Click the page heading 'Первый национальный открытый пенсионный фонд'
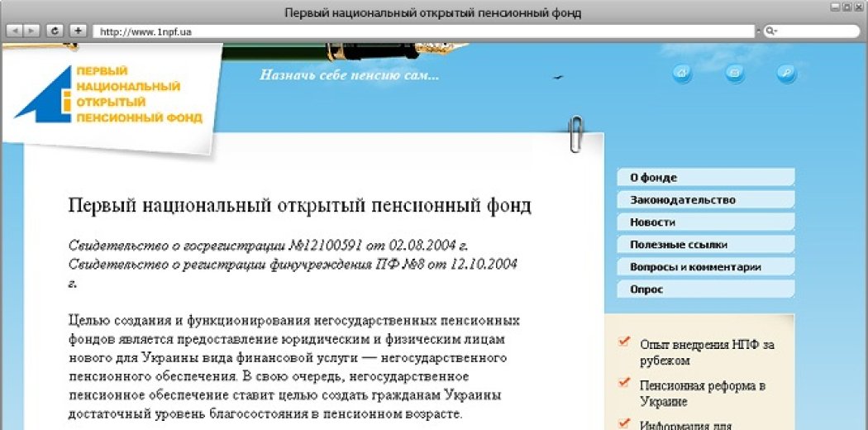 299,205
